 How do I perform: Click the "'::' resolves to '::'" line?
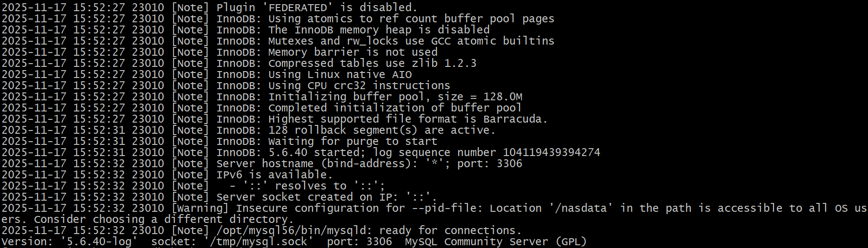tap(193, 186)
